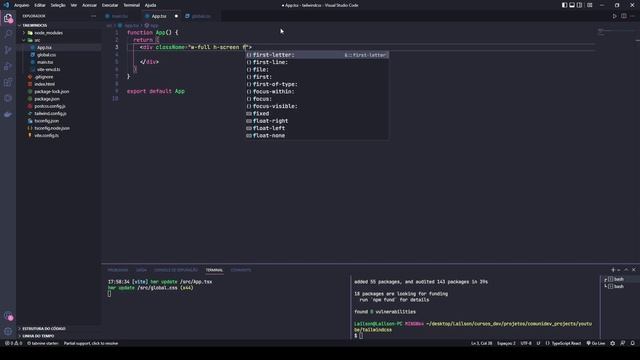Open package.json in the explorer tree
This screenshot has width=640, height=360.
(x=47, y=99)
